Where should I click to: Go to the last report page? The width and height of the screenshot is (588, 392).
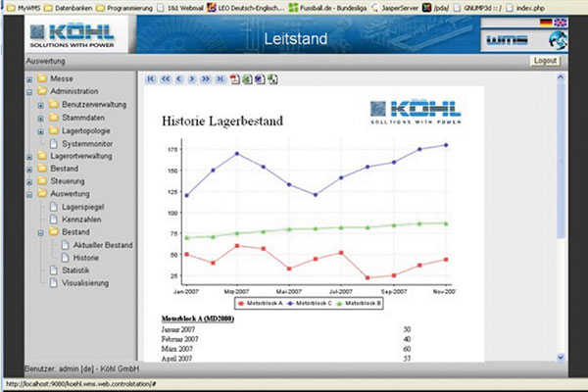click(220, 79)
